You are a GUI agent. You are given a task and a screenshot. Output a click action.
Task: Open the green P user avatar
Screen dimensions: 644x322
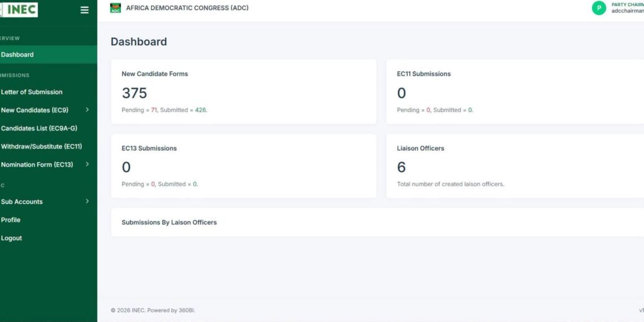(599, 8)
